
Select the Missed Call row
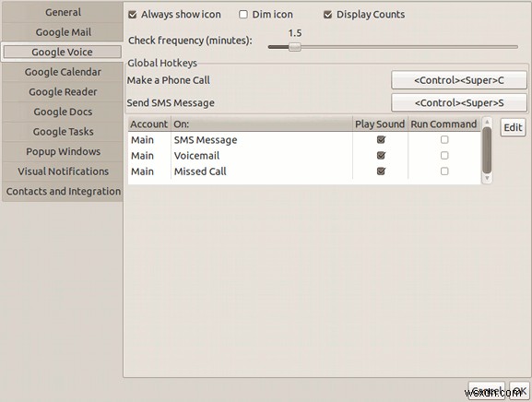point(304,171)
